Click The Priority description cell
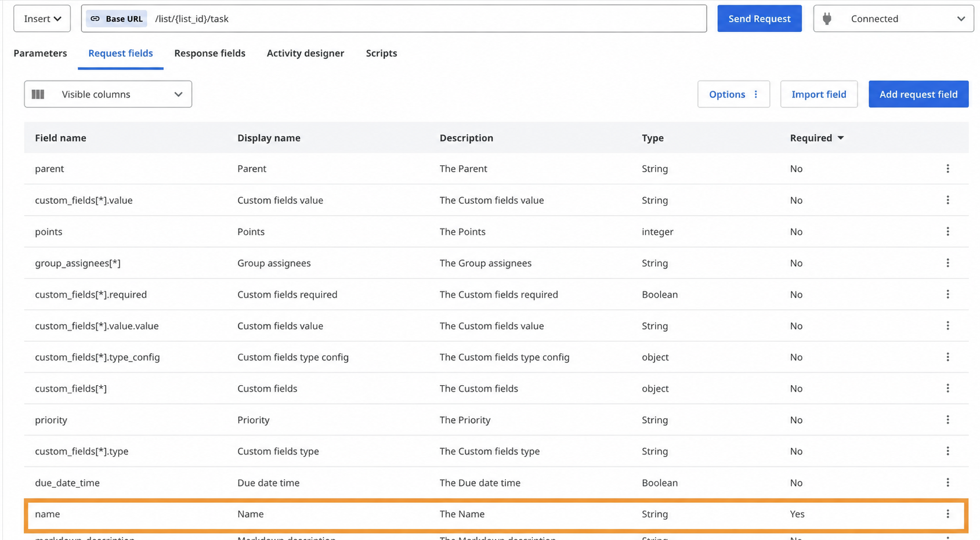This screenshot has height=540, width=980. point(465,419)
